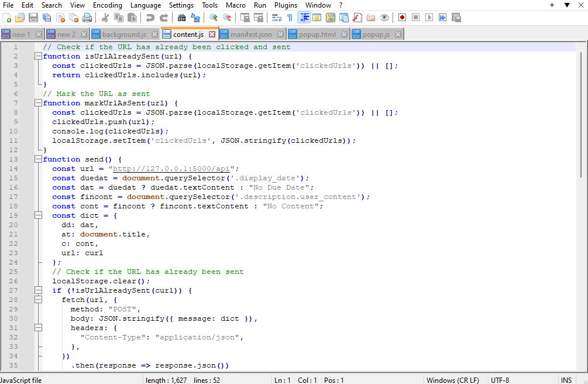The width and height of the screenshot is (588, 384).
Task: Click the Play recorded macro icon
Action: pos(429,18)
